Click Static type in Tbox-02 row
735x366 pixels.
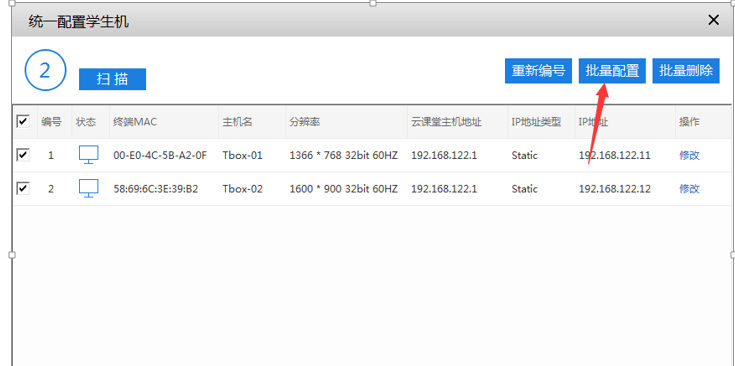coord(525,189)
